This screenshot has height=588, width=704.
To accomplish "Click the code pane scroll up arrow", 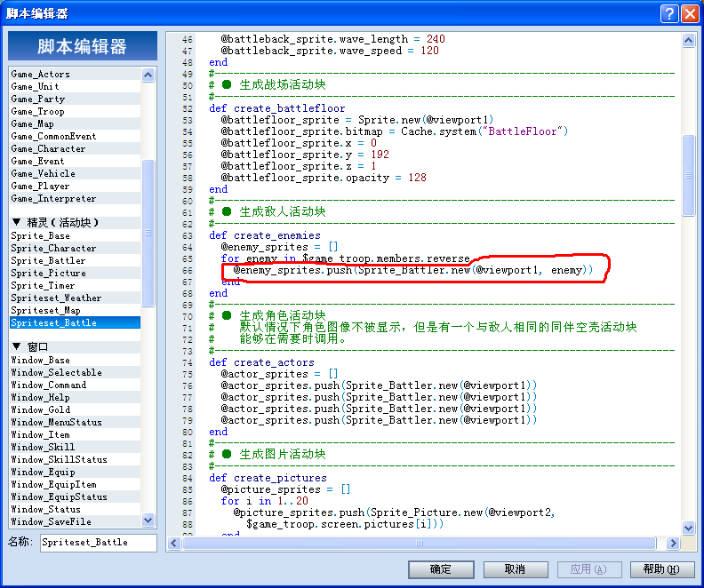I will (x=688, y=41).
